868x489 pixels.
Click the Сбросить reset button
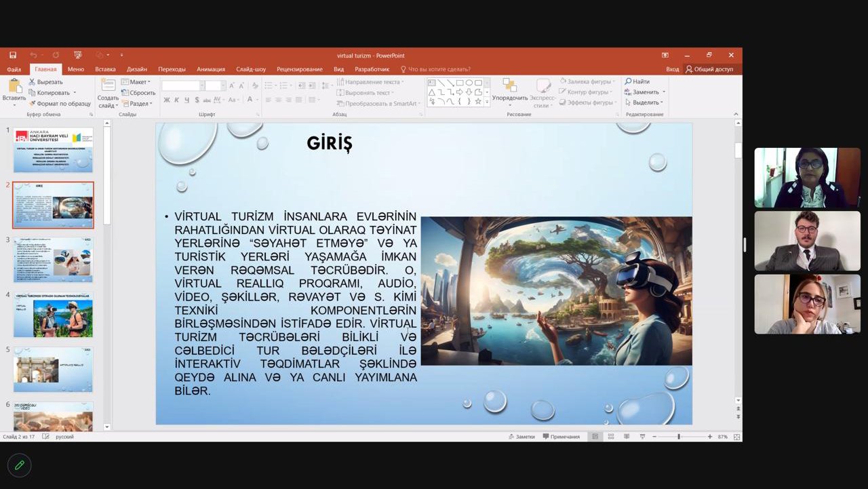click(x=139, y=93)
